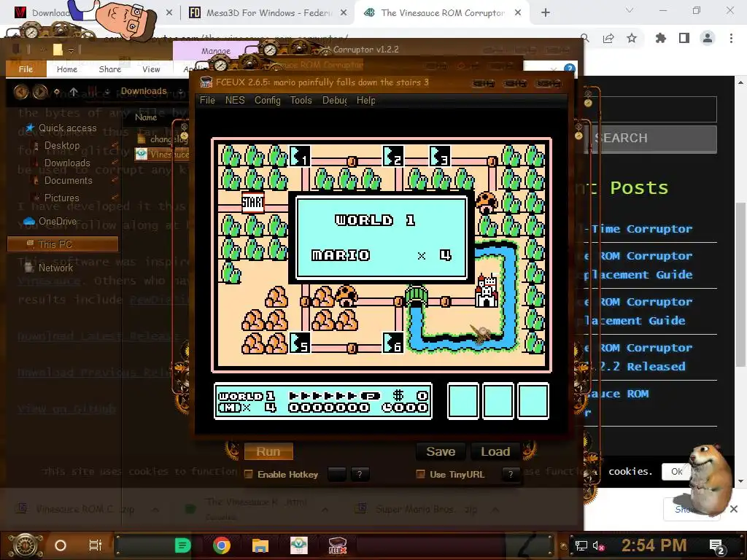Open the Explorer quick access toolbar dropdown
This screenshot has width=747, height=560.
pyautogui.click(x=71, y=50)
